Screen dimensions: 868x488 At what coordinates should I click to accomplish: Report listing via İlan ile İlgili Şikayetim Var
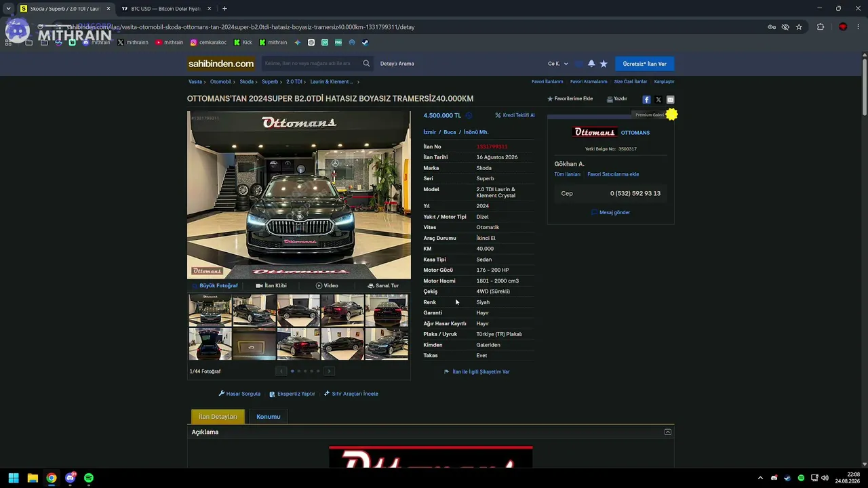point(477,371)
